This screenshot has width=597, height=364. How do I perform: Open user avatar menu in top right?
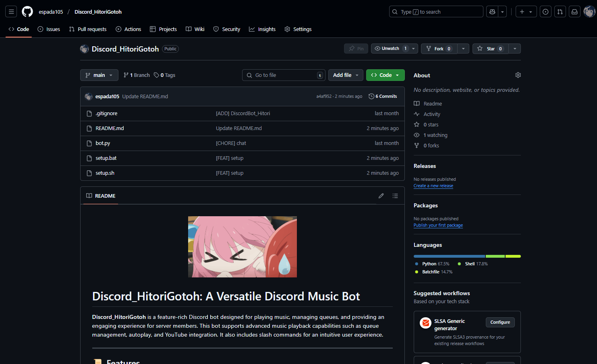click(x=589, y=12)
